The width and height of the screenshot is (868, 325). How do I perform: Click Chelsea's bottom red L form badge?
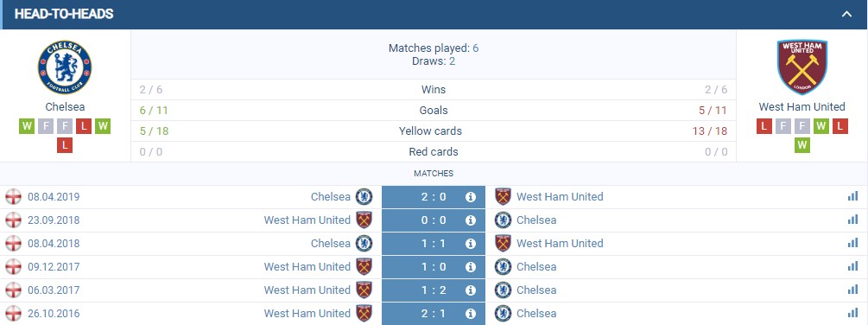point(65,145)
